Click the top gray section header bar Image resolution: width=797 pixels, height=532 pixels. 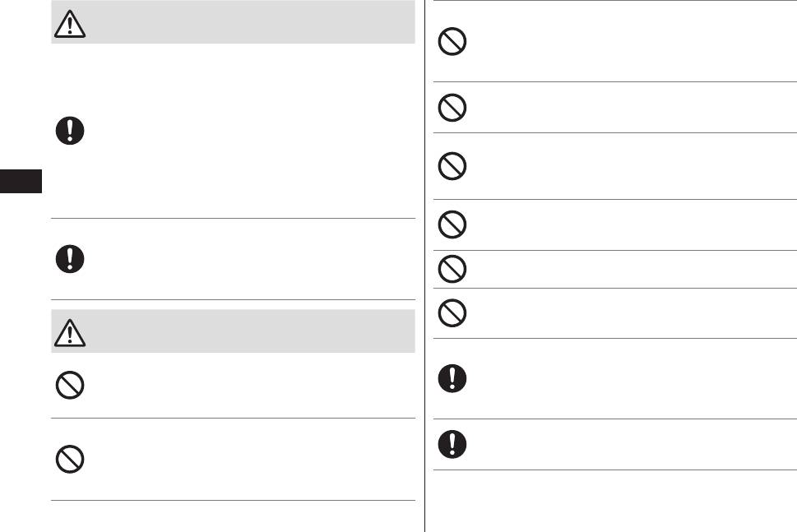247,23
